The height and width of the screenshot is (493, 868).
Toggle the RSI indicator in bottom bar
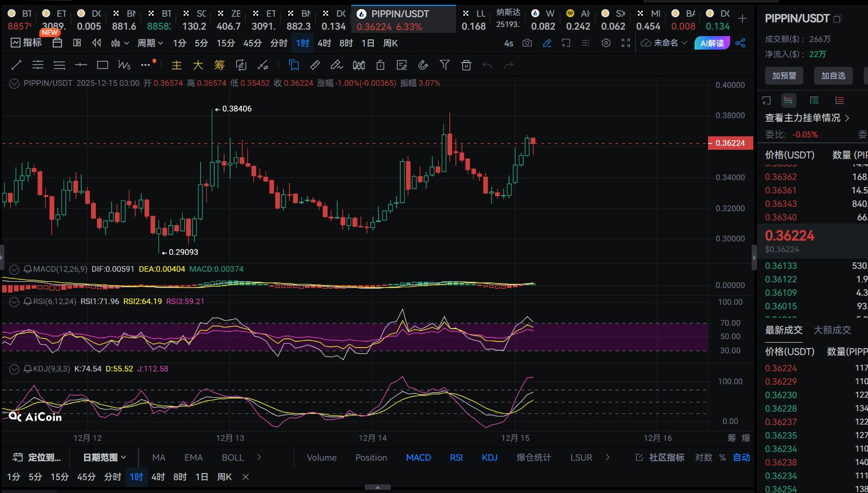coord(456,457)
